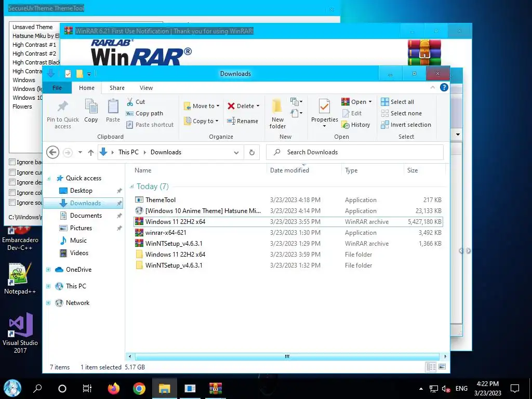Toggle the Ignore sou... checkbox in ThemeTool
This screenshot has height=399, width=532.
[x=12, y=203]
